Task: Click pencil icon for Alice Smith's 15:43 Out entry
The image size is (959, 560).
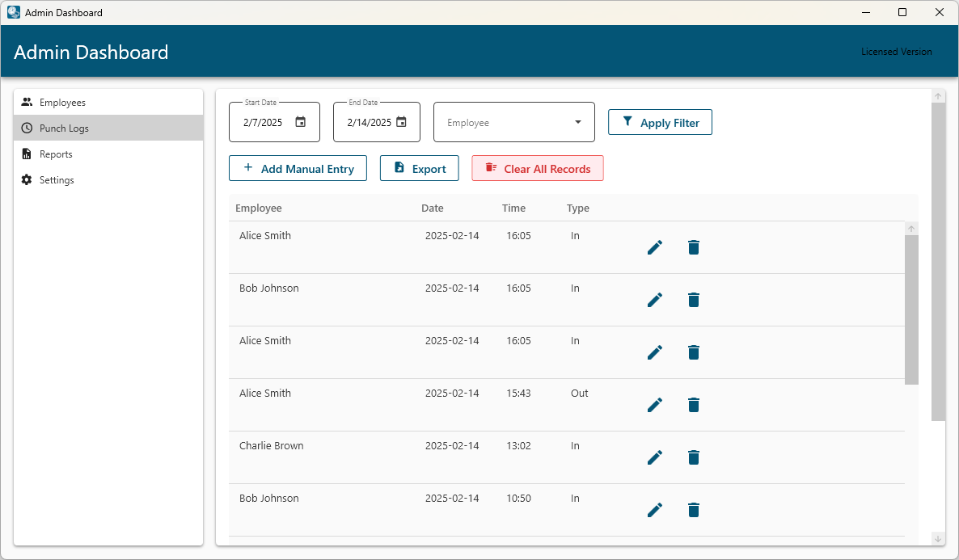Action: coord(655,405)
